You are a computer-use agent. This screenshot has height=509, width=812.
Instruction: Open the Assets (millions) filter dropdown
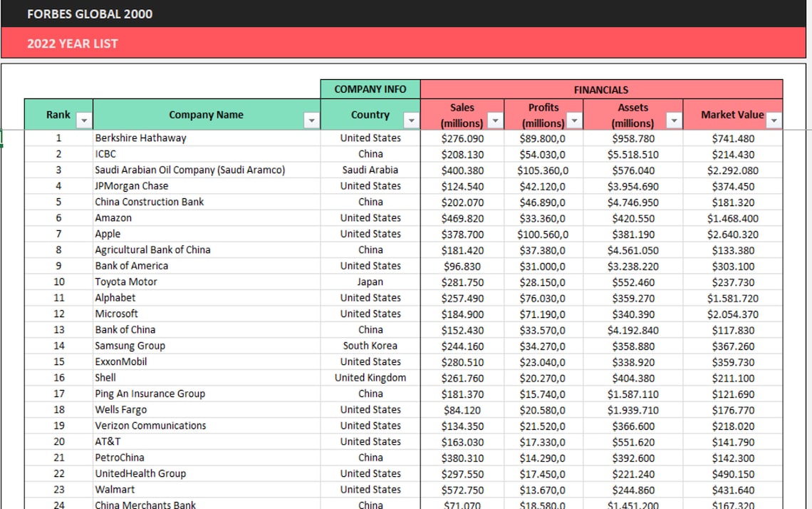tap(674, 120)
